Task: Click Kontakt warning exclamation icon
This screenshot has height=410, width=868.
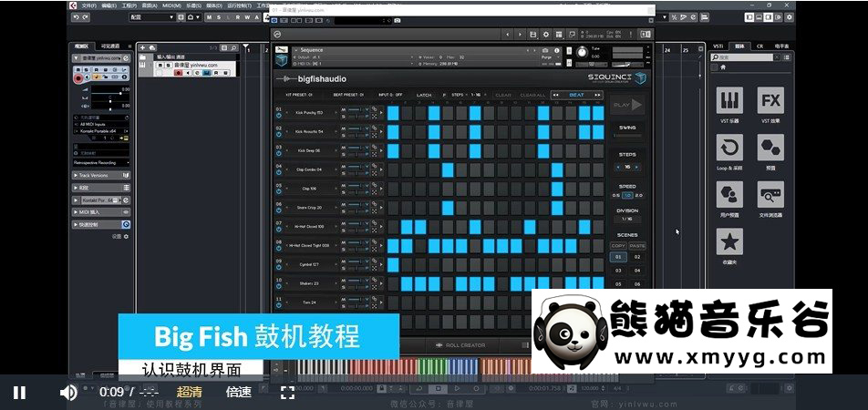Action: coord(631,35)
